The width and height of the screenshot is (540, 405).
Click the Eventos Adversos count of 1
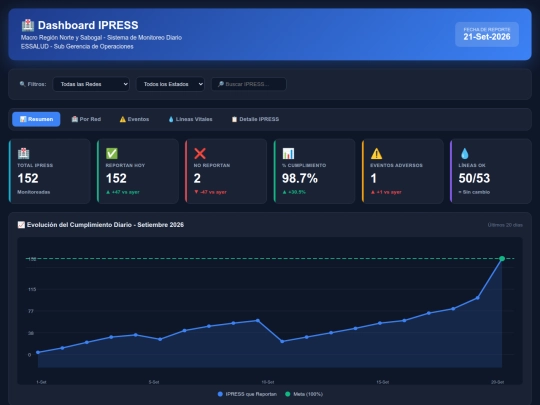pyautogui.click(x=373, y=178)
